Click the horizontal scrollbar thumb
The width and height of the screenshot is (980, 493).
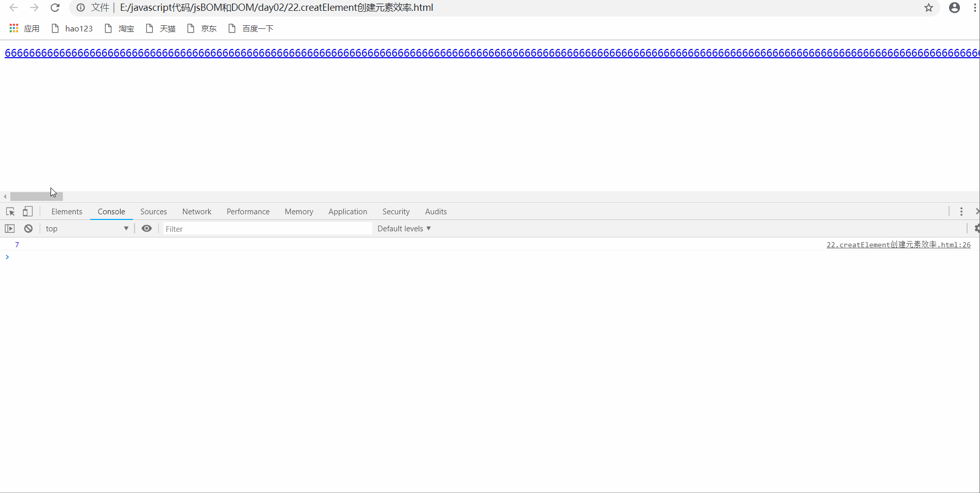[x=37, y=196]
